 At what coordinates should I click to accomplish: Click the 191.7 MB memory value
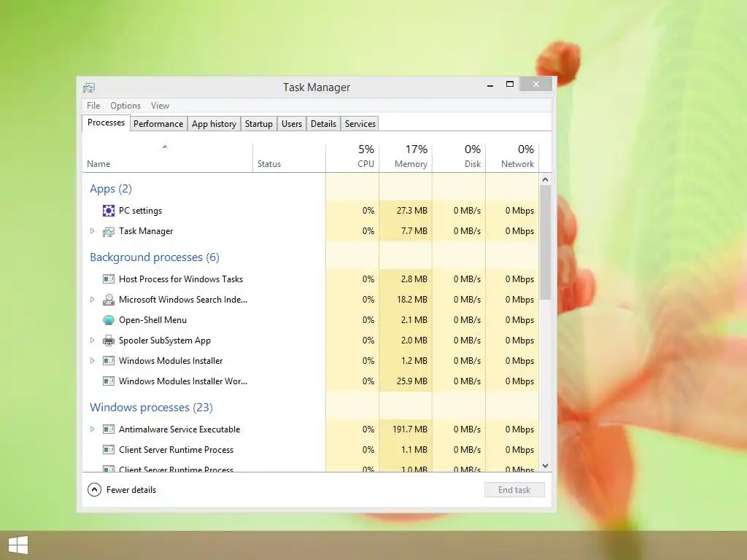410,429
